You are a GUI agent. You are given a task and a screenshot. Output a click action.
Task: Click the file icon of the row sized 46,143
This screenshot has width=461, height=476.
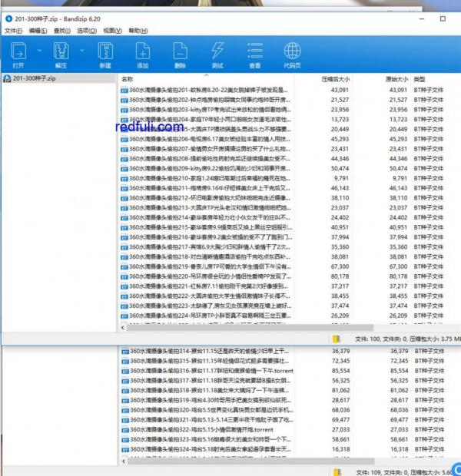(124, 189)
